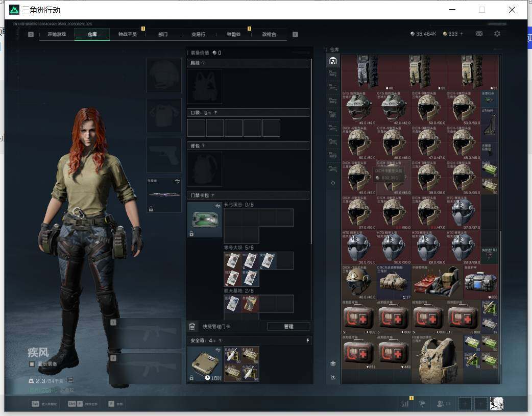Toggle the lock on keycard case
Image resolution: width=532 pixels, height=416 pixels.
click(x=191, y=234)
